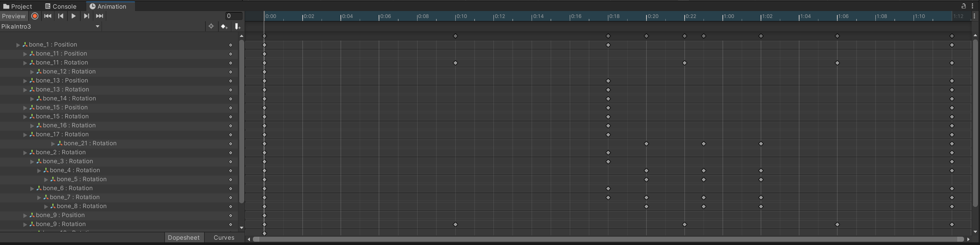980x245 pixels.
Task: Click the dopesheet vertical scrollbar
Action: (975, 123)
